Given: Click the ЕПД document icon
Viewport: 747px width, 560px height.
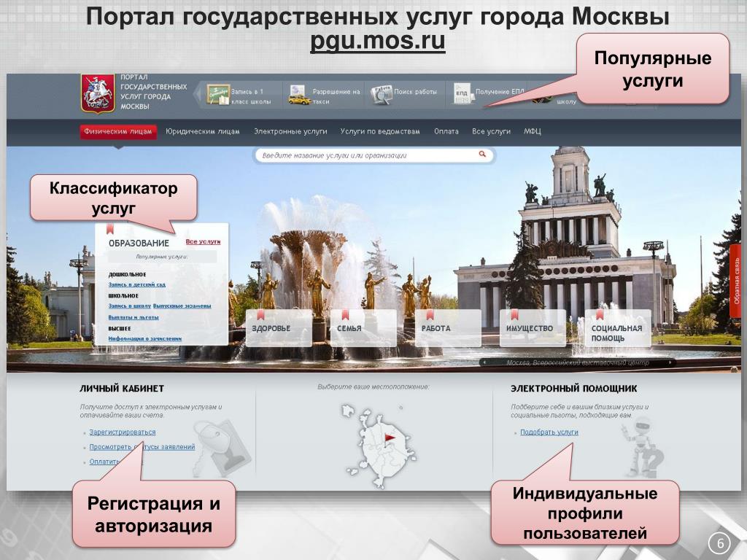Looking at the screenshot, I should point(462,94).
